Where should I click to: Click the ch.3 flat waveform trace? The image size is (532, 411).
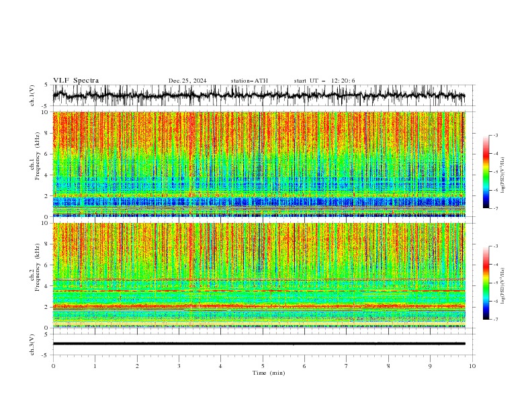coord(259,344)
